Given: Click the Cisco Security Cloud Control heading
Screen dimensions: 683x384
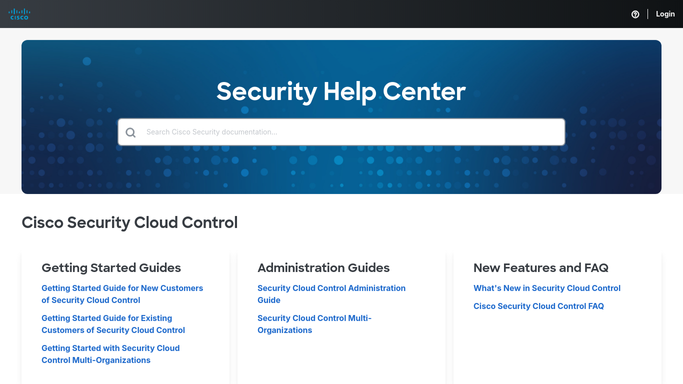Looking at the screenshot, I should tap(129, 222).
